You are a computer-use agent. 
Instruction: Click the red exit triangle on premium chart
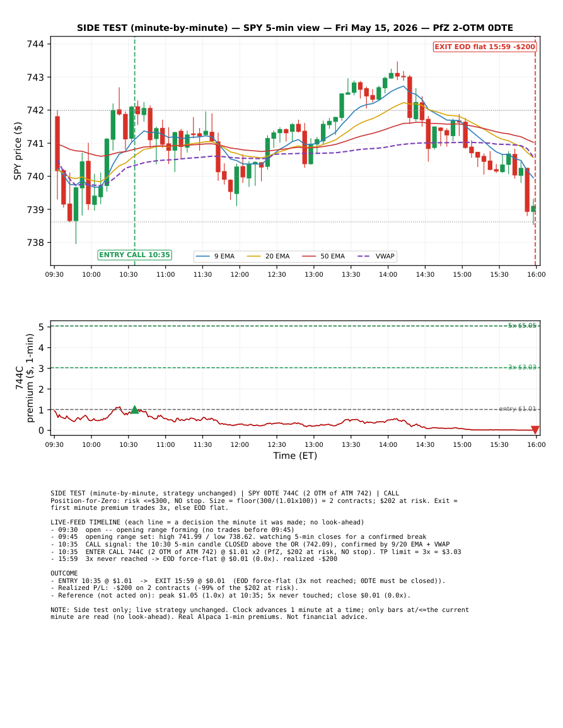tap(535, 430)
